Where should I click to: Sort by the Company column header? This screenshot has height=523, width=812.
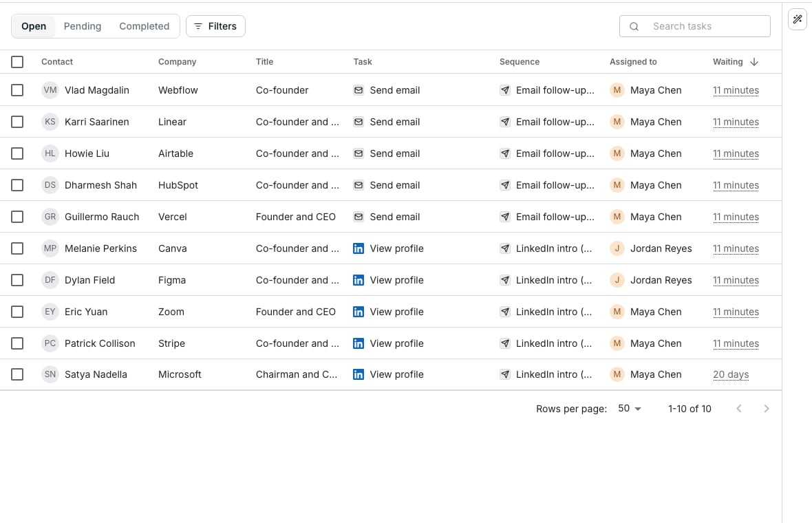[177, 62]
